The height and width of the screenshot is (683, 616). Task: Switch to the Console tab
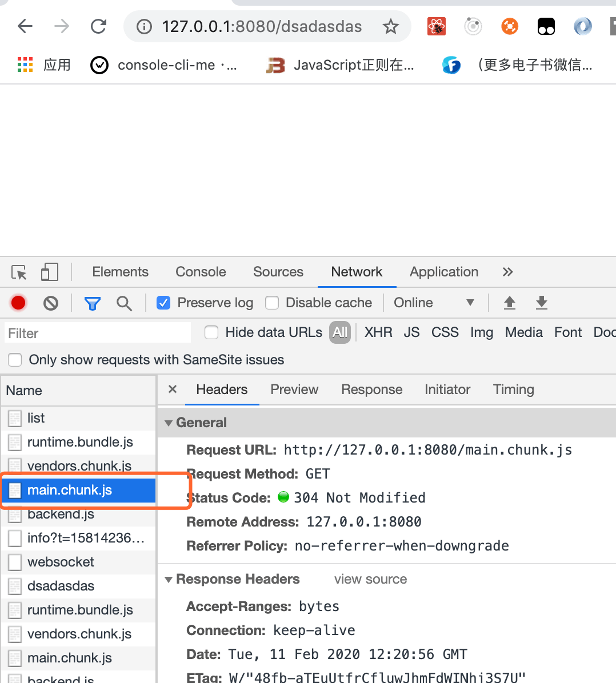(x=201, y=272)
